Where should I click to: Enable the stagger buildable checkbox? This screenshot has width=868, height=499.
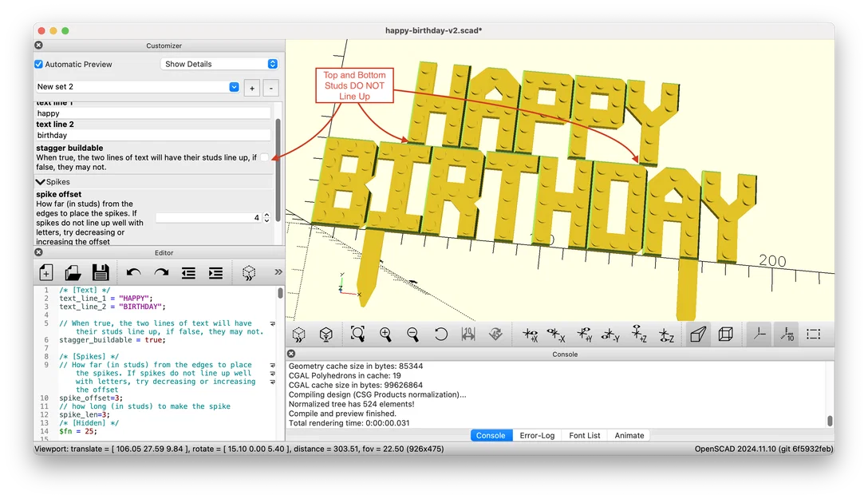point(265,157)
